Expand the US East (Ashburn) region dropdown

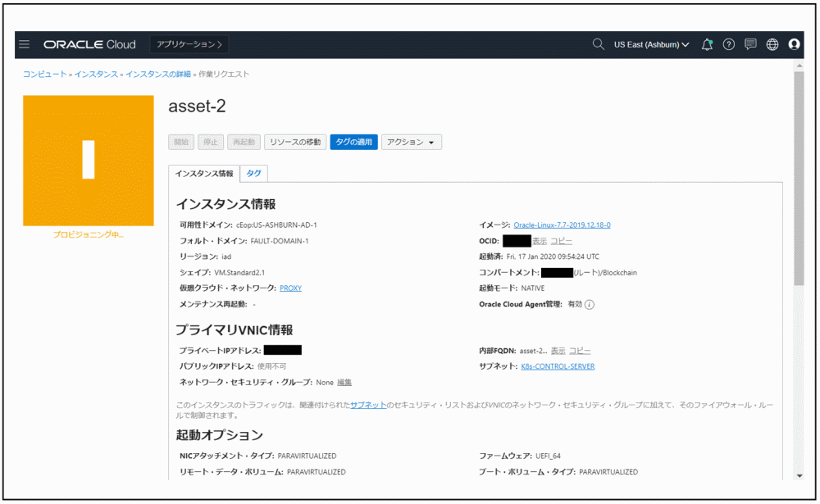tap(651, 44)
